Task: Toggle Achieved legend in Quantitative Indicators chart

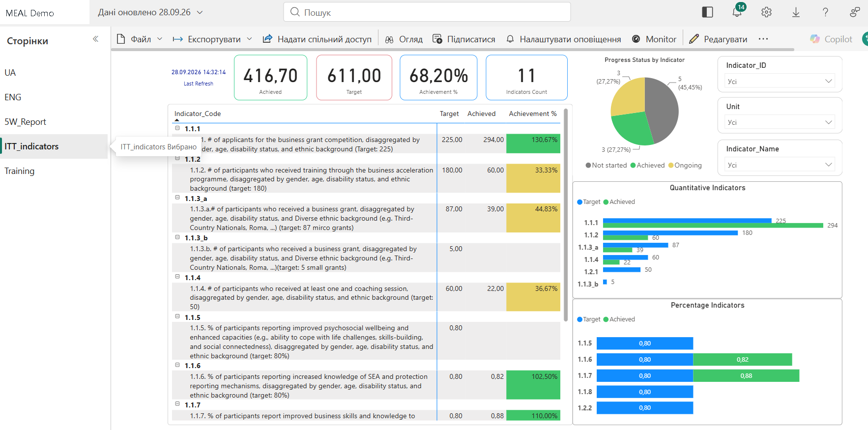Action: click(619, 202)
